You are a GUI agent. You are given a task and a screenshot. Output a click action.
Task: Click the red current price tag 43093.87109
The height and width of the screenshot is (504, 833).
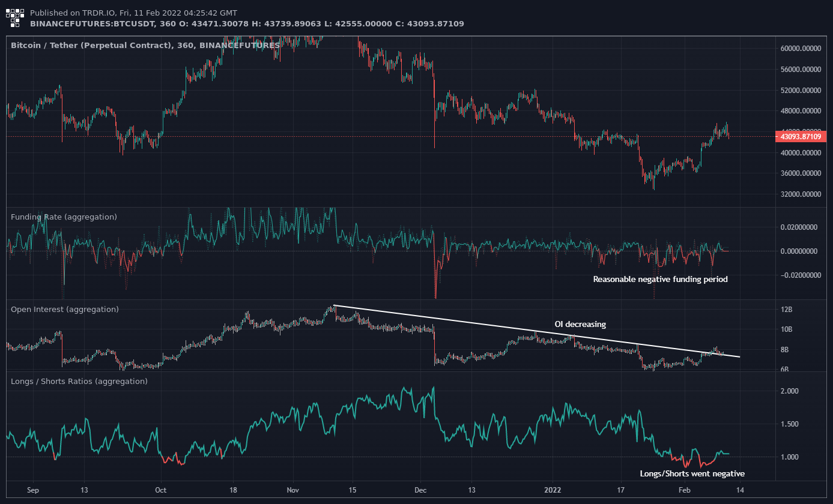801,137
